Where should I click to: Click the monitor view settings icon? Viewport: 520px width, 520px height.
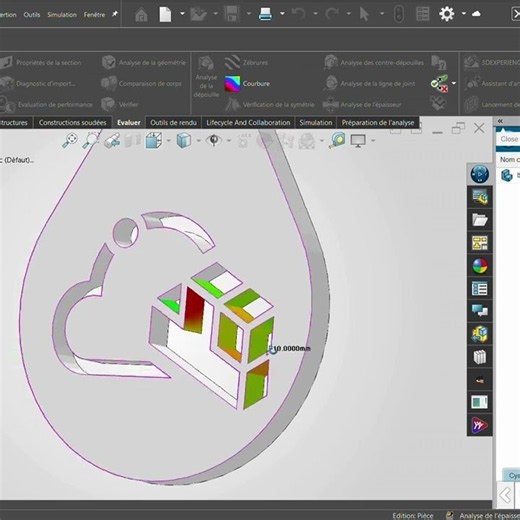tap(358, 141)
